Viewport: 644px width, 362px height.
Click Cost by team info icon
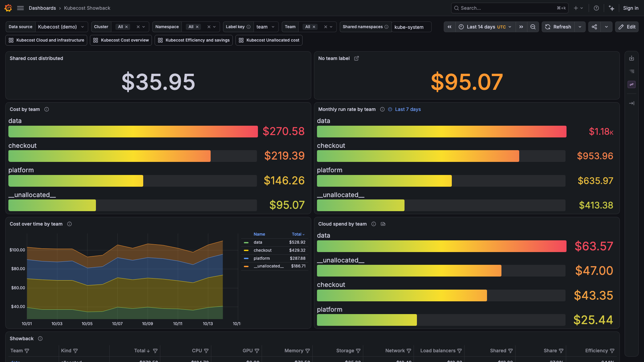click(x=47, y=109)
